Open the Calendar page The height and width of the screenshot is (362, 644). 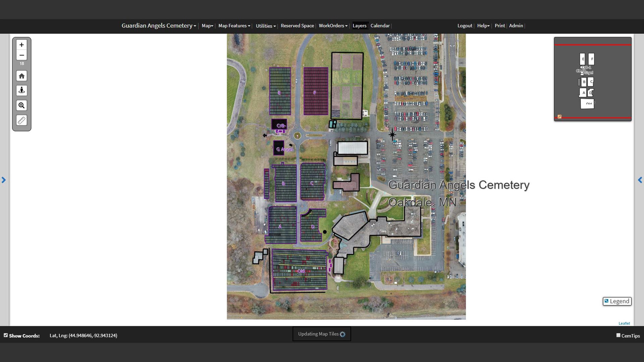pyautogui.click(x=380, y=25)
